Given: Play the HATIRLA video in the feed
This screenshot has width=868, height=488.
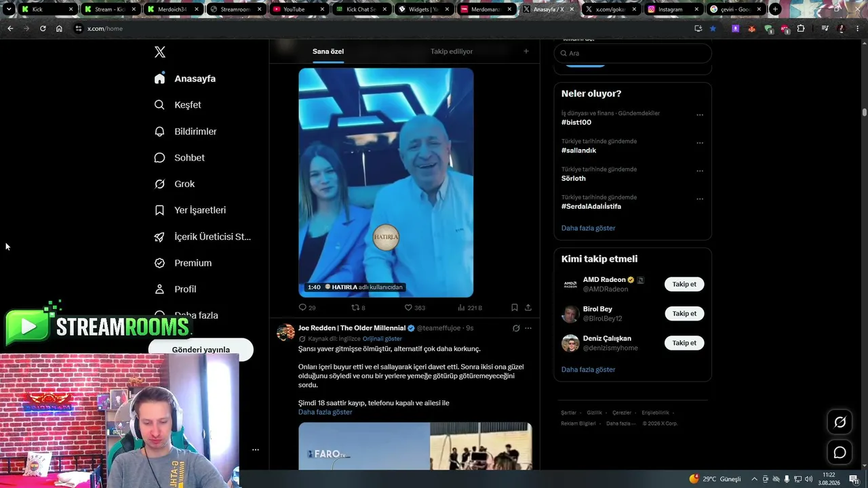Looking at the screenshot, I should tap(386, 182).
